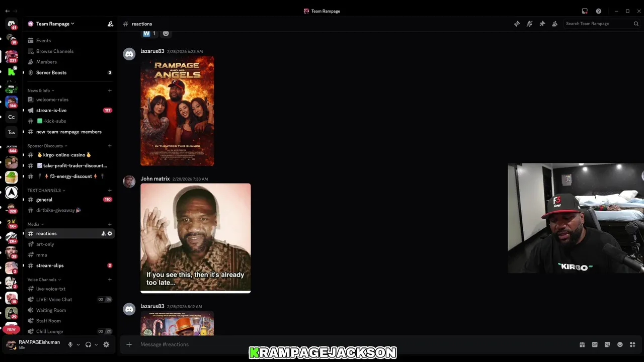Open Rampage and his Angels poster image
The height and width of the screenshot is (362, 644).
[177, 111]
